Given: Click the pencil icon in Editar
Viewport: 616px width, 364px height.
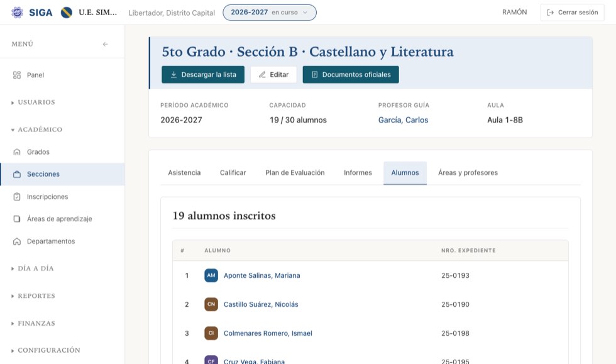Looking at the screenshot, I should click(x=263, y=75).
